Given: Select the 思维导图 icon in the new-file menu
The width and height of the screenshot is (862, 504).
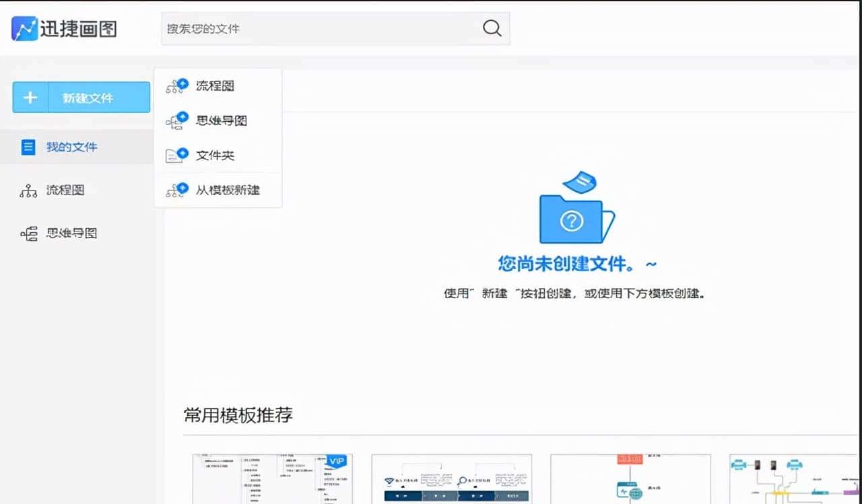Looking at the screenshot, I should coord(176,120).
